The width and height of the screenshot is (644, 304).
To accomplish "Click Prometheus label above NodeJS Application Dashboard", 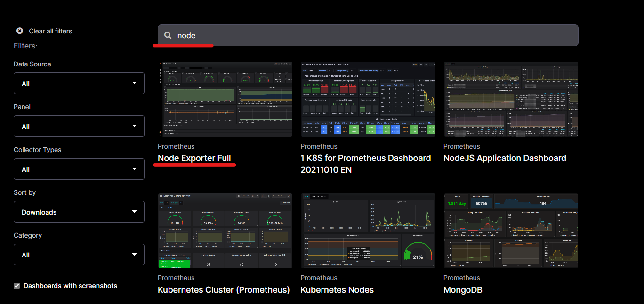I will [x=462, y=146].
